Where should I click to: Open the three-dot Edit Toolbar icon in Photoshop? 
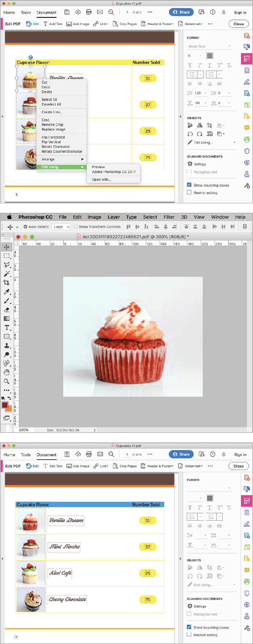pyautogui.click(x=7, y=390)
